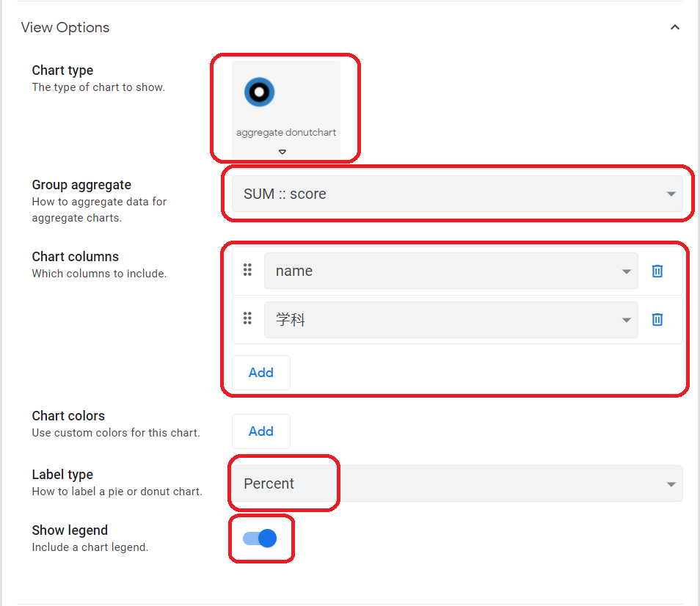Click the Chart columns label
Screen dimensions: 700x606
coord(76,257)
